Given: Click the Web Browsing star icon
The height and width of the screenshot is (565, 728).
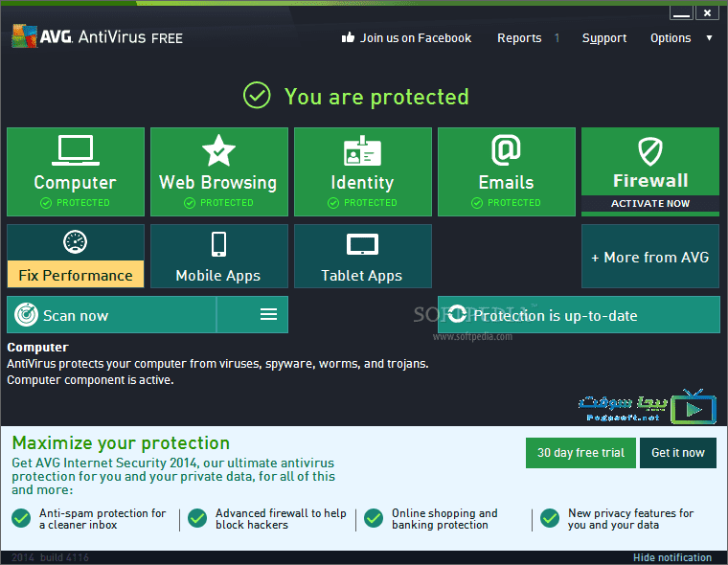Looking at the screenshot, I should [218, 150].
